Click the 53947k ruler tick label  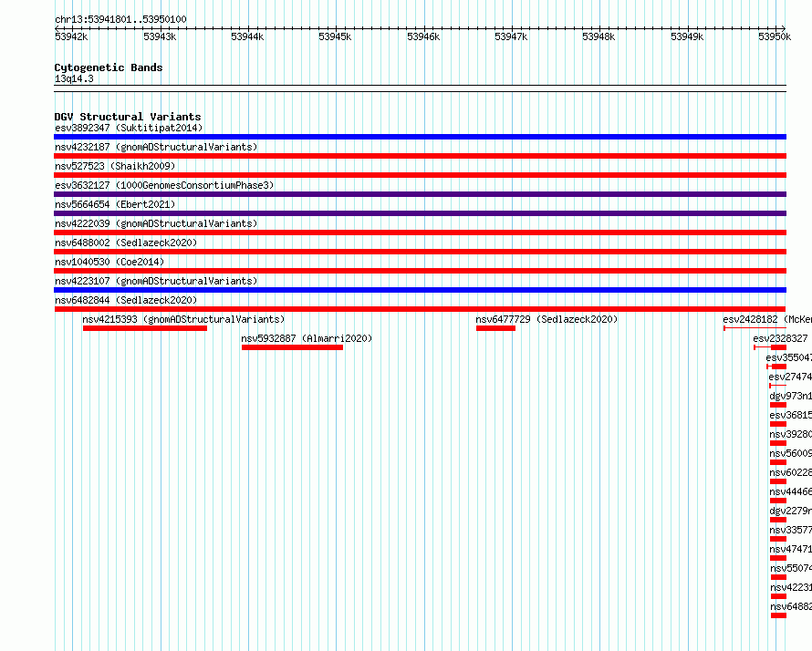click(511, 36)
